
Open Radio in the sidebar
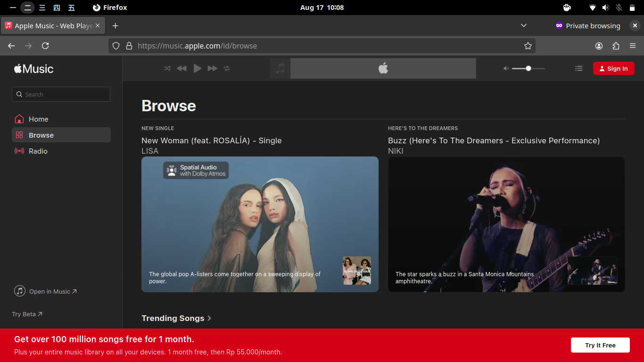tap(61, 151)
